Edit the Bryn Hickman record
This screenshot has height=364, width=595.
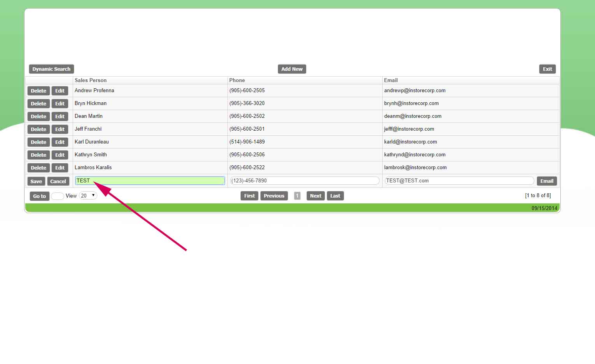click(x=60, y=104)
